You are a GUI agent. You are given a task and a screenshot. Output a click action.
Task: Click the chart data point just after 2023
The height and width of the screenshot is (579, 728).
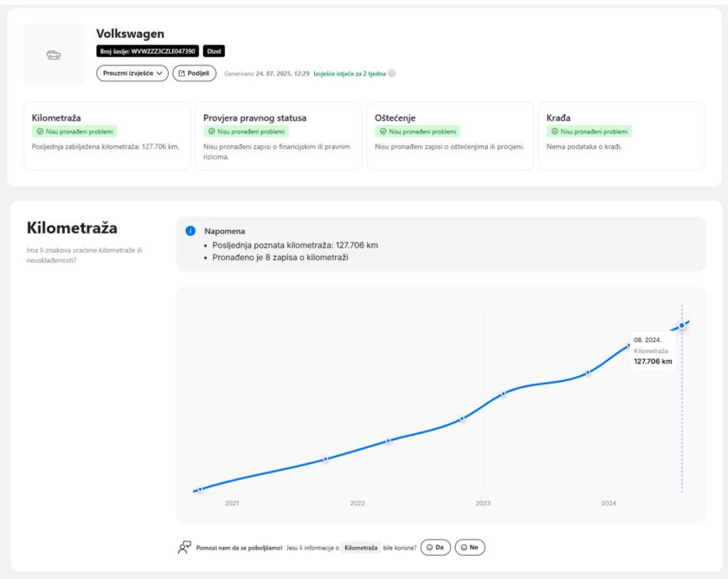pos(504,393)
